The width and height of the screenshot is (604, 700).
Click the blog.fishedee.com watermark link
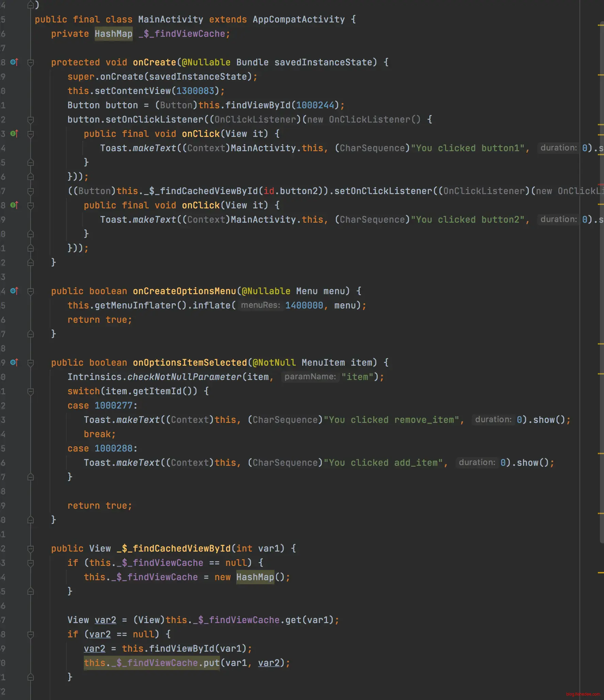[x=583, y=694]
